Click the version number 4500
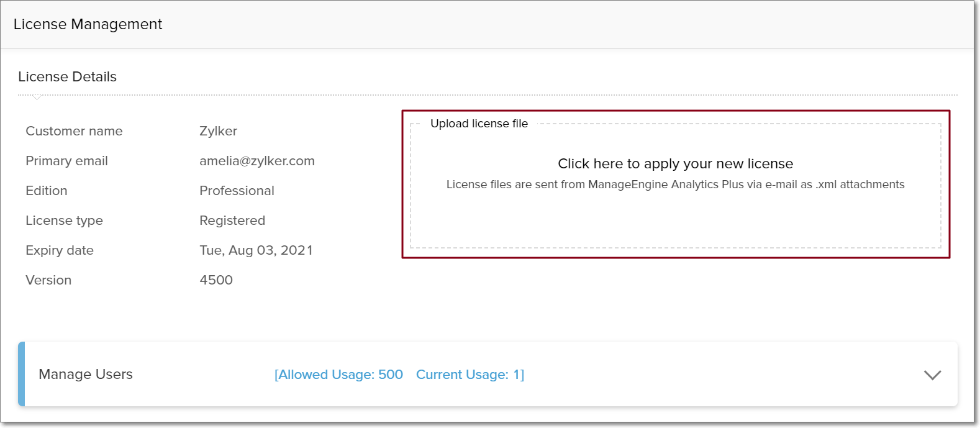Viewport: 980px width, 428px height. point(216,280)
